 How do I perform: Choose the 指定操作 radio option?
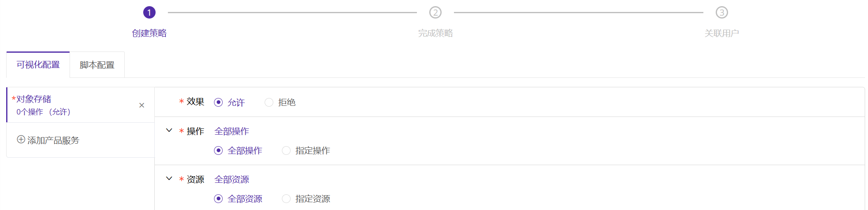[286, 151]
